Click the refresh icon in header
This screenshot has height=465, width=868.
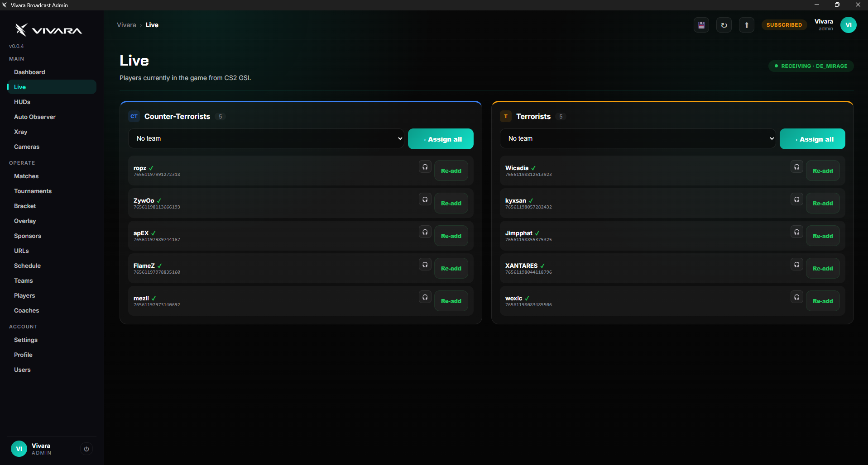point(724,25)
